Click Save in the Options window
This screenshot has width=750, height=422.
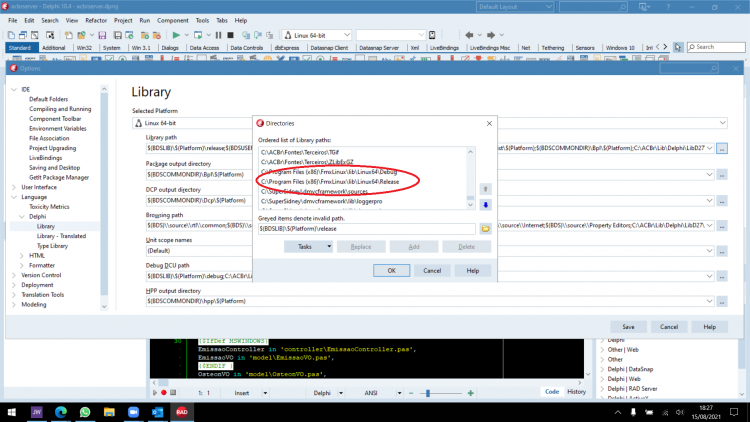tap(628, 327)
